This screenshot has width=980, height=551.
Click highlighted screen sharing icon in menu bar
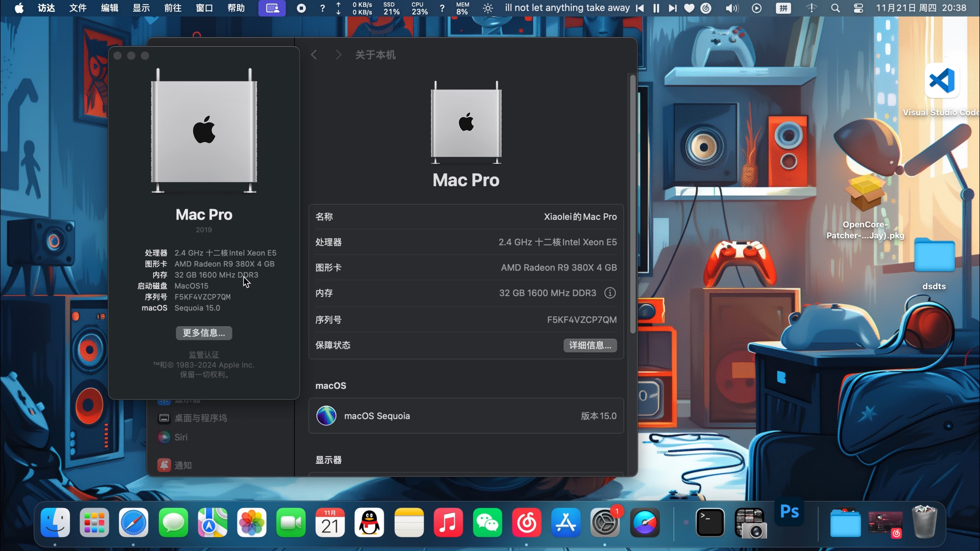click(272, 8)
